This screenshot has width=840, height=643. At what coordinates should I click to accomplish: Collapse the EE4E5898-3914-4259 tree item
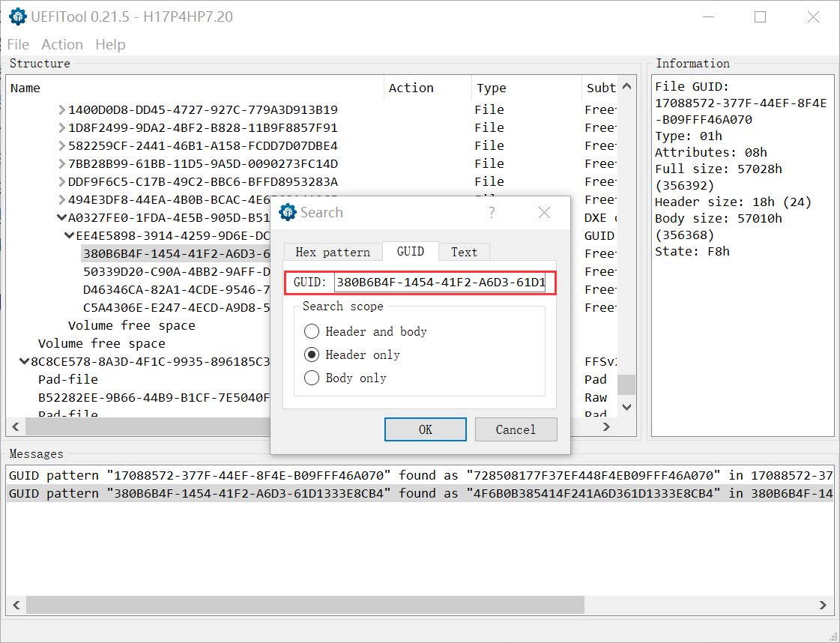pos(70,236)
